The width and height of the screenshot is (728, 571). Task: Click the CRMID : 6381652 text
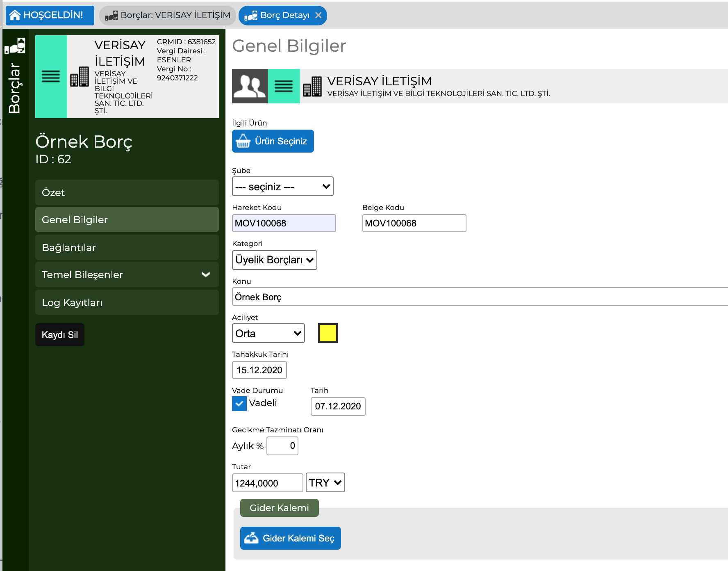tap(186, 42)
